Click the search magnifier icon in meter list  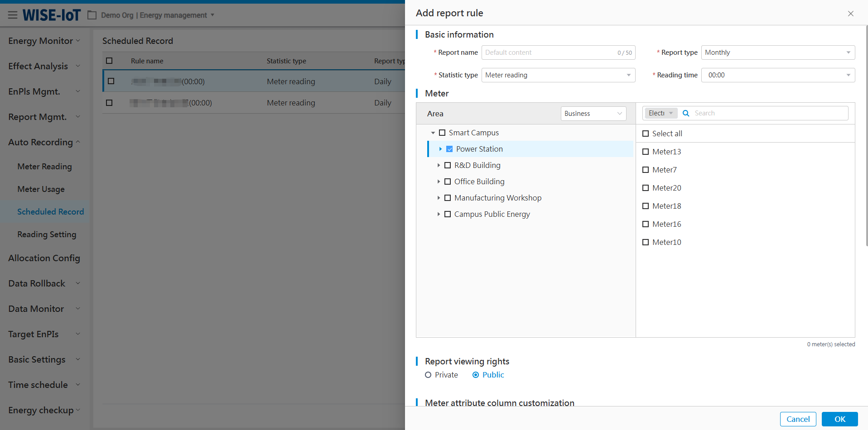click(686, 113)
